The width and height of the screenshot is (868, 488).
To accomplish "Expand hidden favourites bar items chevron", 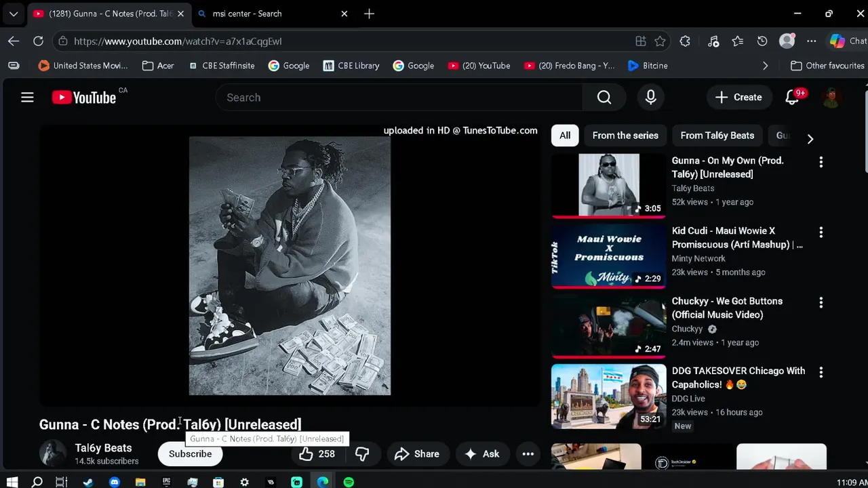I will (765, 66).
